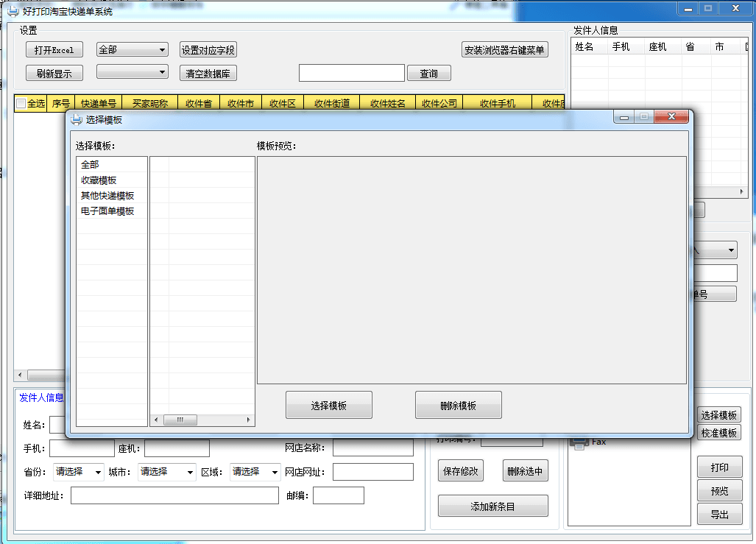This screenshot has width=756, height=544.
Task: Open the 城市 dropdown
Action: click(166, 472)
